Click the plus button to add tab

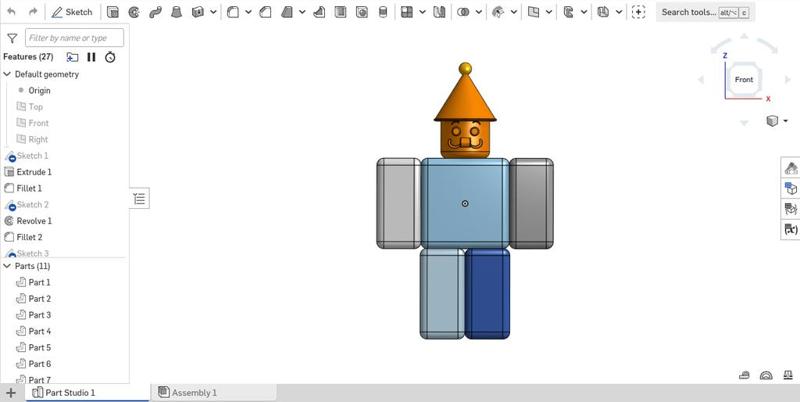[11, 393]
